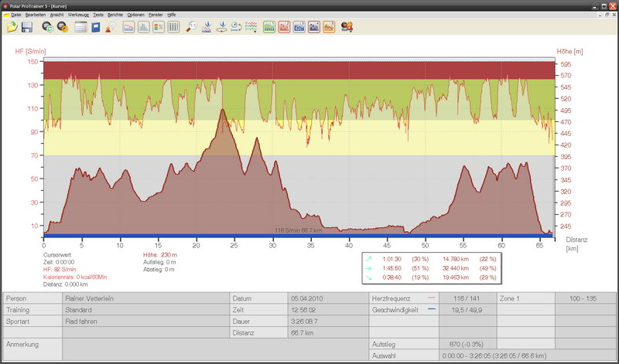Open the calendar view icon
This screenshot has height=364, width=619.
[x=80, y=27]
